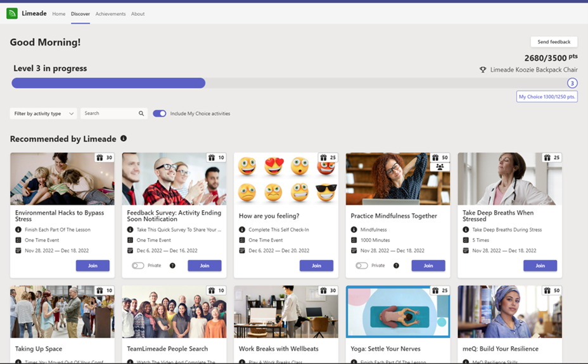
Task: Switch to the Discover tab
Action: [x=80, y=14]
